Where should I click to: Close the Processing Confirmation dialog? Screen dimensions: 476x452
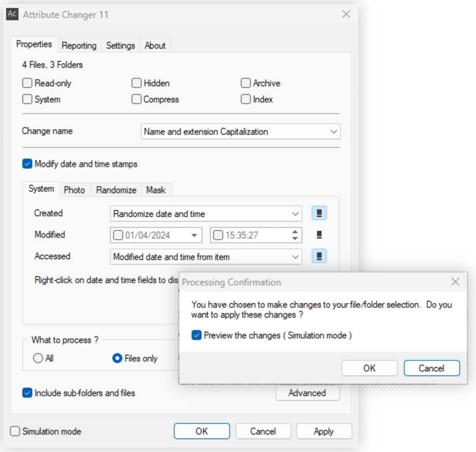point(455,282)
